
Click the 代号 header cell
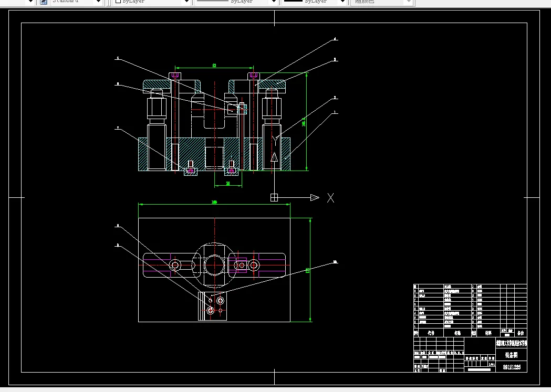(x=431, y=333)
